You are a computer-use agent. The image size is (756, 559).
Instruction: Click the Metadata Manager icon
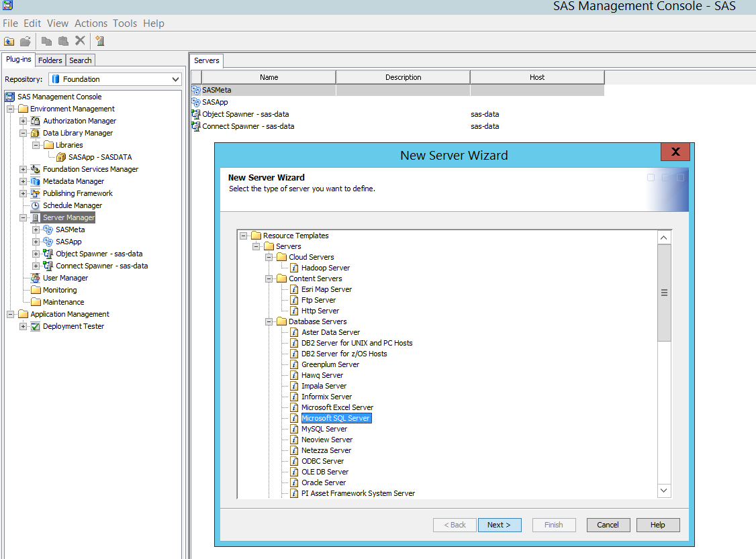pyautogui.click(x=35, y=181)
